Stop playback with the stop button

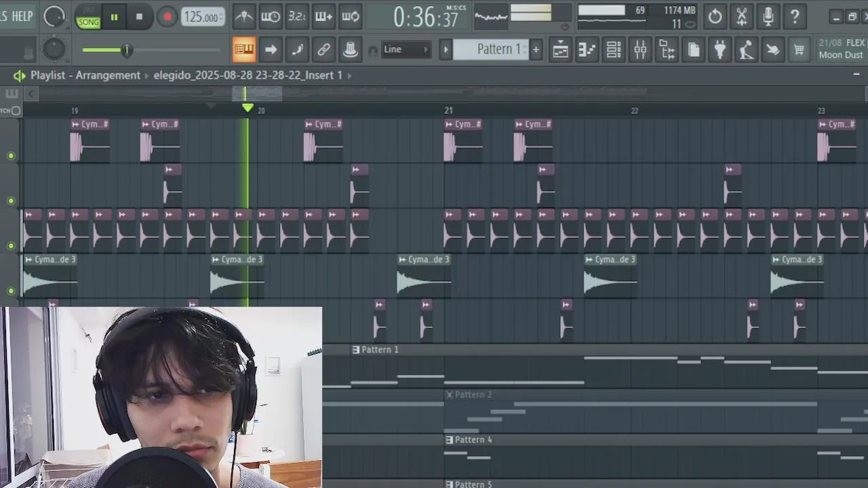pyautogui.click(x=139, y=18)
